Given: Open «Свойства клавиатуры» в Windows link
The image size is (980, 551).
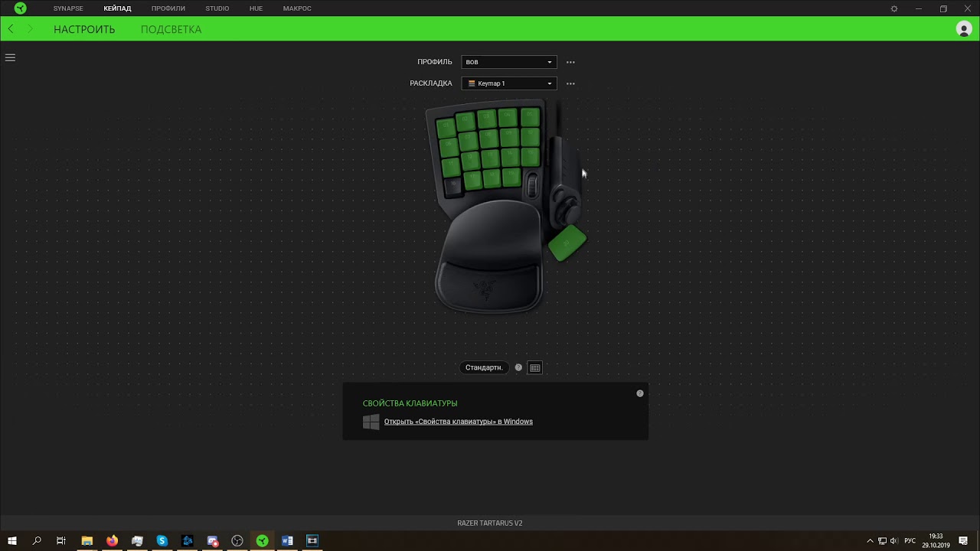Looking at the screenshot, I should pyautogui.click(x=459, y=422).
